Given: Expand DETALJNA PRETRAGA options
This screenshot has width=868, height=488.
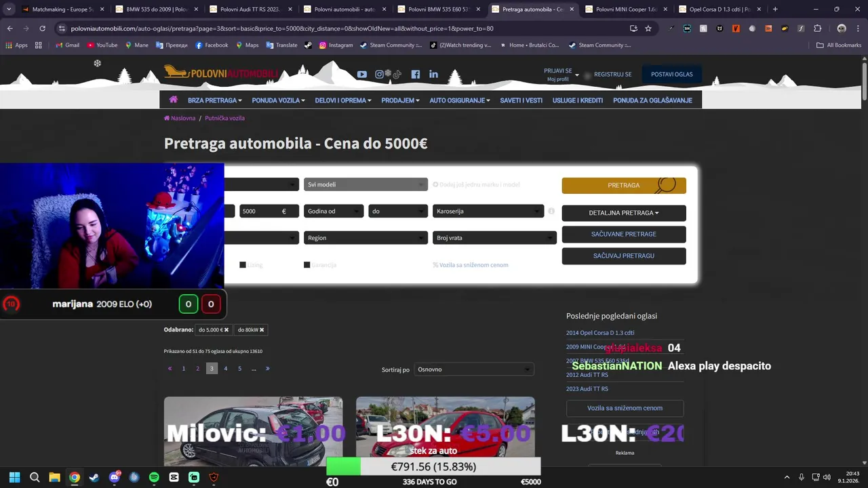Looking at the screenshot, I should [624, 213].
